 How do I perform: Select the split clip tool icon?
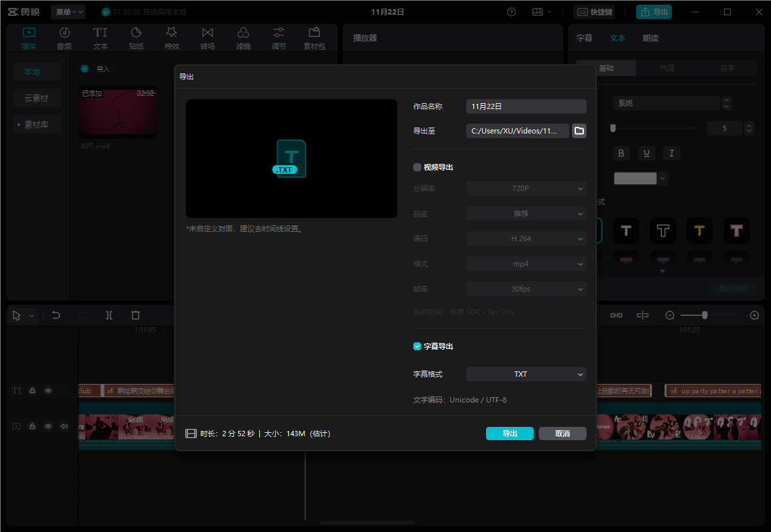(x=109, y=315)
